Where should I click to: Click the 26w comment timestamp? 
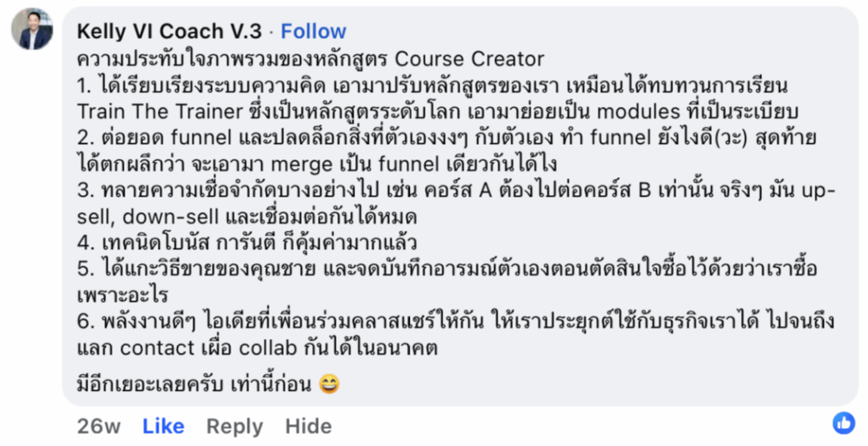[x=98, y=426]
